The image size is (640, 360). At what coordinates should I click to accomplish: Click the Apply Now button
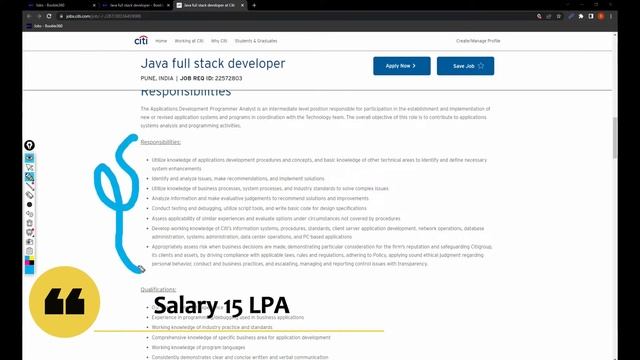(402, 66)
